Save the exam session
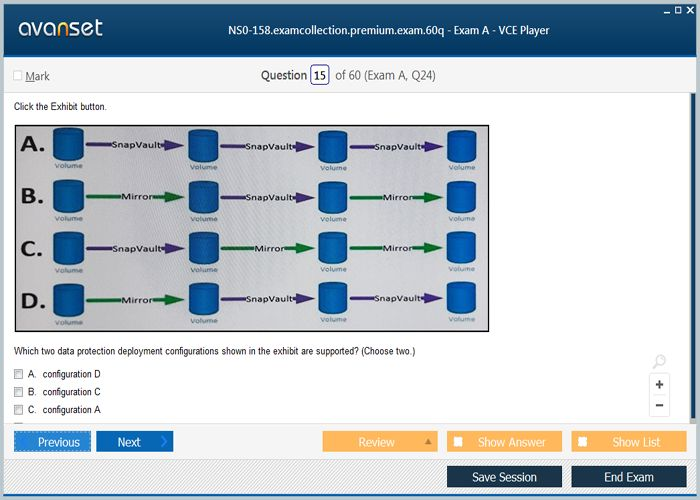 504,477
